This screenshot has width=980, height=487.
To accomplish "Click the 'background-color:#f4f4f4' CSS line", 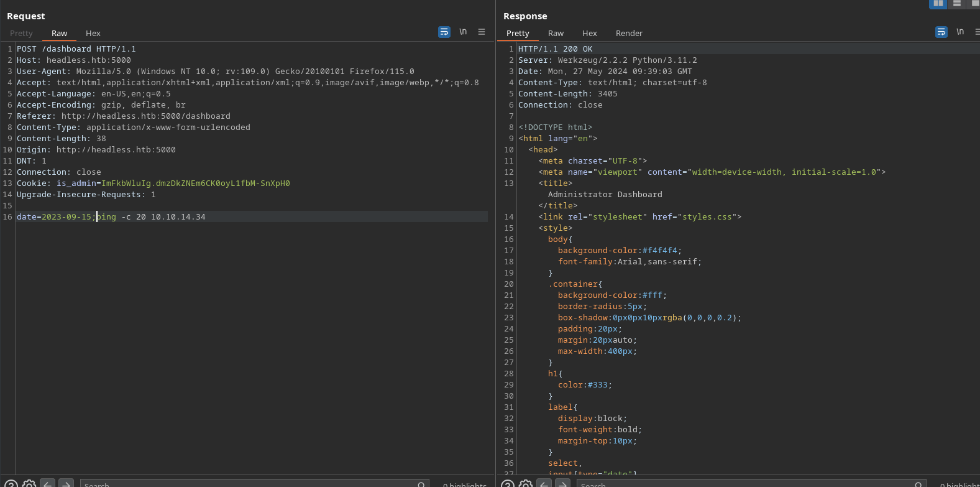I will pyautogui.click(x=620, y=251).
